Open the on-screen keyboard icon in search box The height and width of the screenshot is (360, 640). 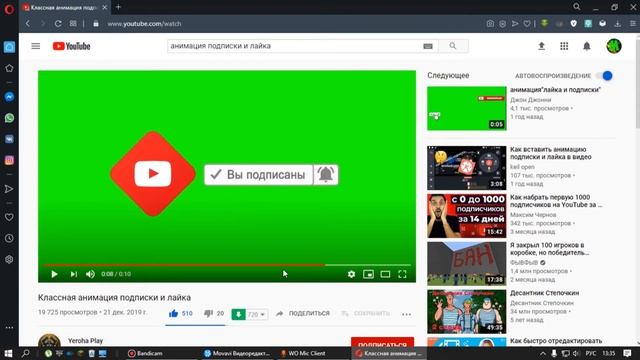pyautogui.click(x=428, y=46)
